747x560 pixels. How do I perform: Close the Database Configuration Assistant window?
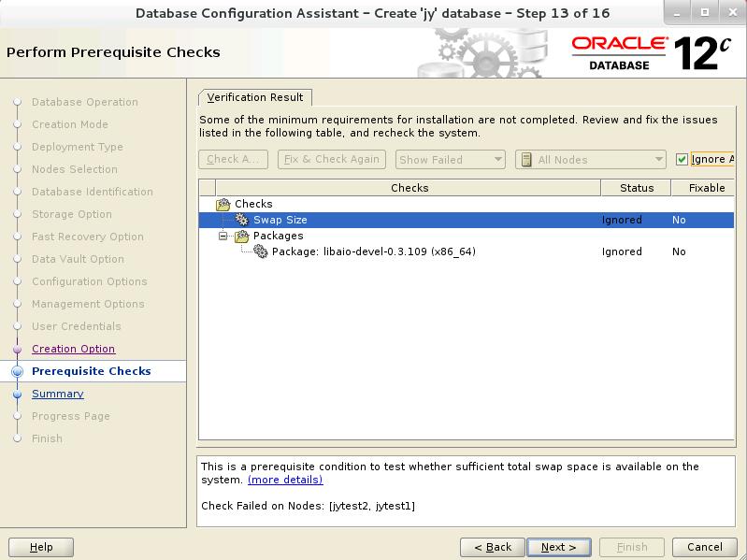coord(733,13)
